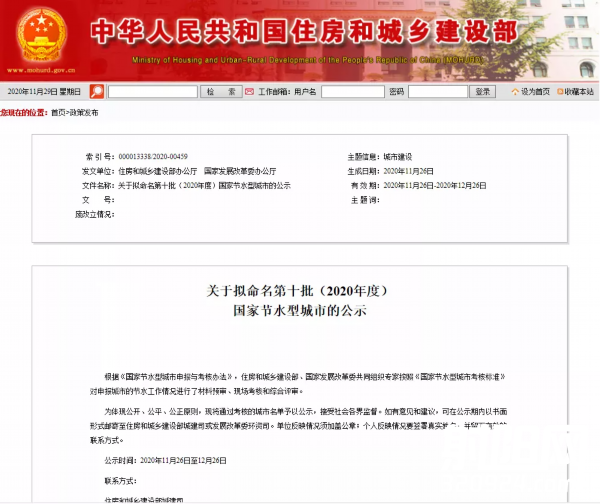Click the bookmark-this-site icon

point(560,91)
